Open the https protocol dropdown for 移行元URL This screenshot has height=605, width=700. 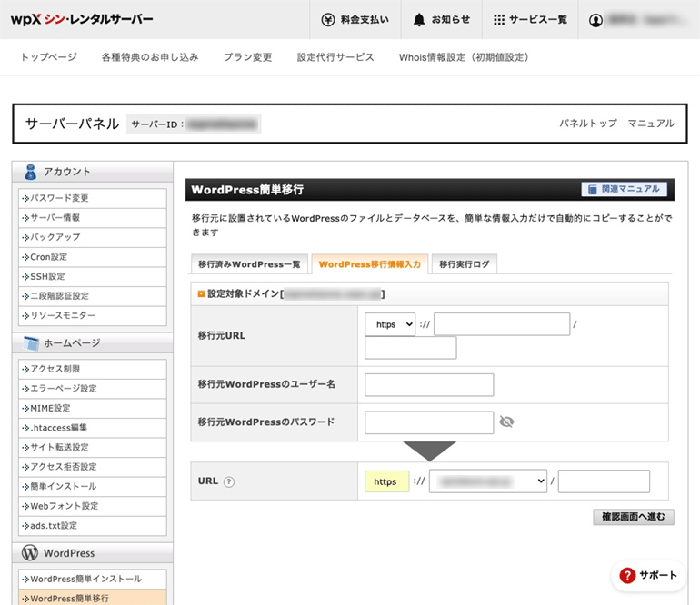390,324
